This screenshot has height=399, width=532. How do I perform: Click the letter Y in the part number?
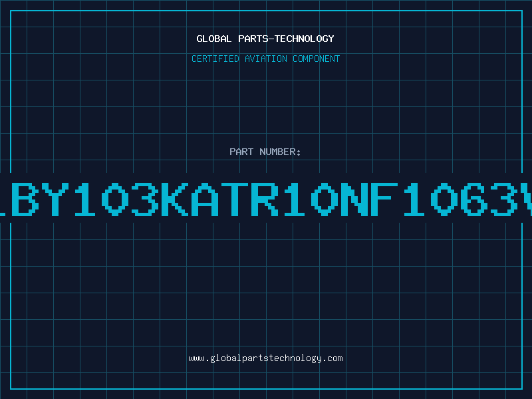[55, 199]
